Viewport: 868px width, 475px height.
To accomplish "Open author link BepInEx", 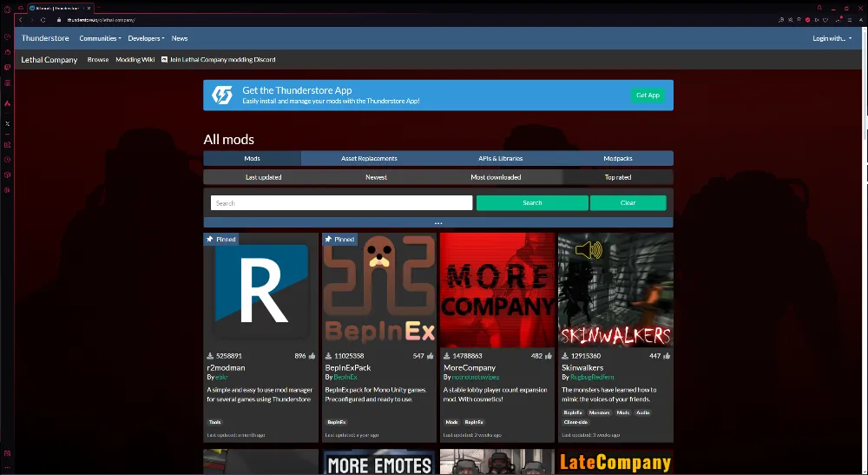I will click(345, 377).
